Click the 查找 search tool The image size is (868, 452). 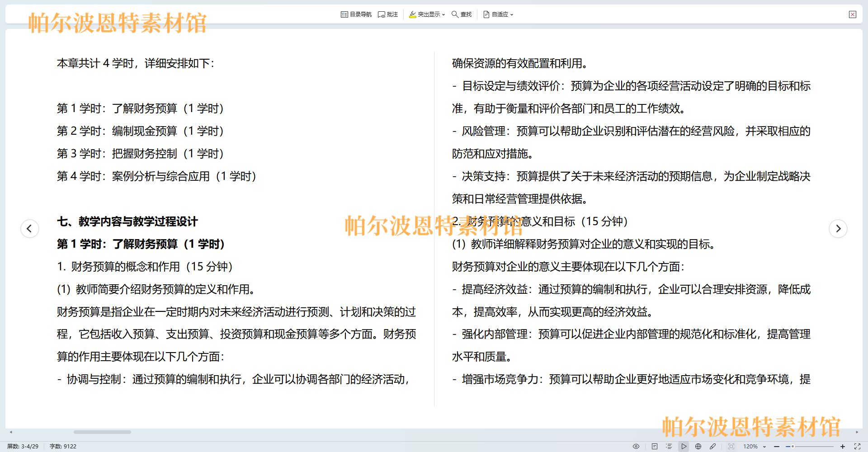(462, 14)
